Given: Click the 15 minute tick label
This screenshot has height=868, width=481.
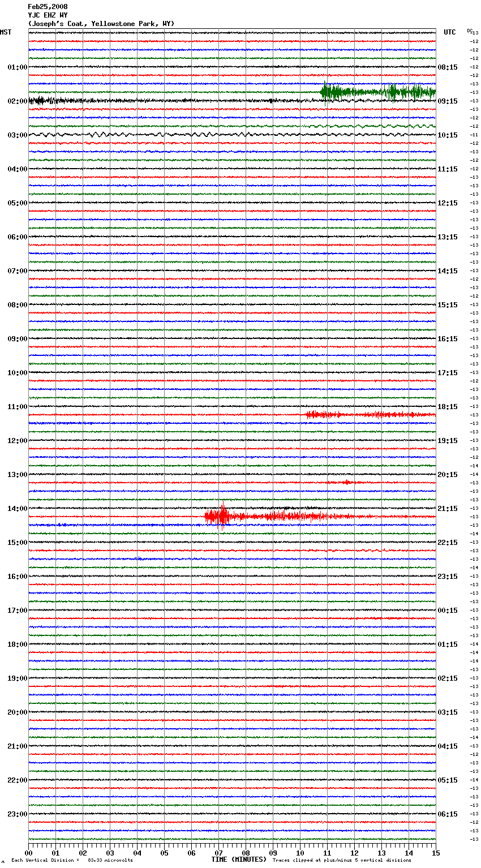Looking at the screenshot, I should click(x=436, y=853).
